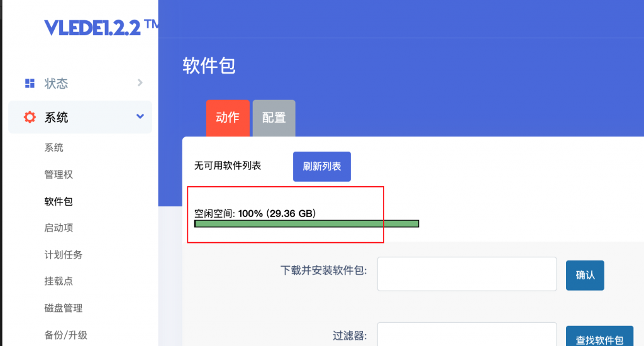The width and height of the screenshot is (644, 346).
Task: Go to 管理权 settings
Action: click(59, 174)
